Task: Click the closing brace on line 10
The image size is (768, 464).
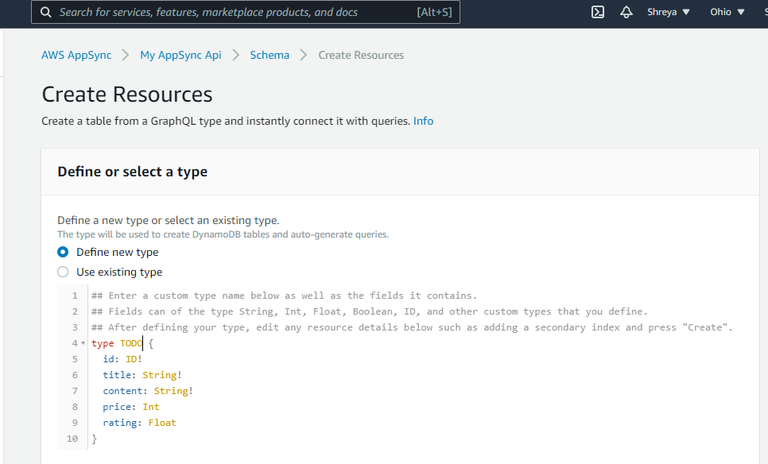Action: (94, 439)
